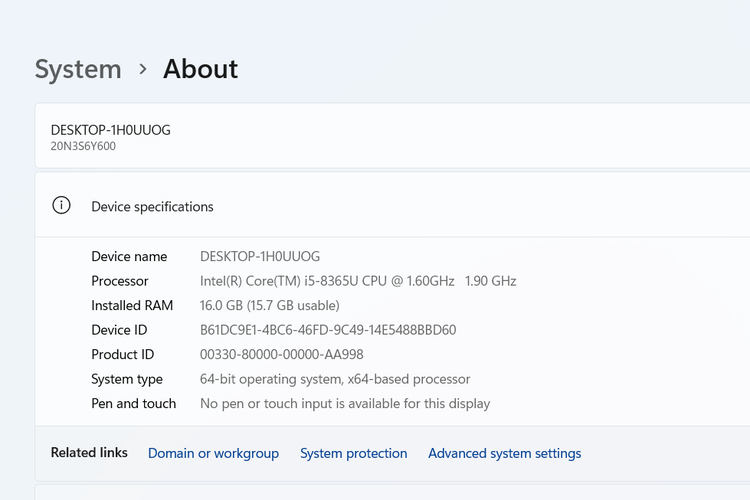This screenshot has width=750, height=500.
Task: Click the Device ID value string
Action: point(328,330)
